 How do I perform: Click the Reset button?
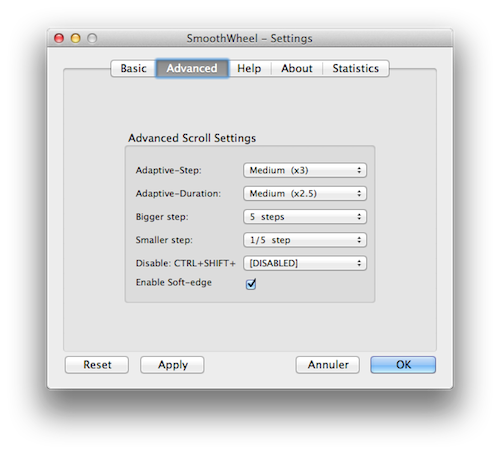pyautogui.click(x=97, y=365)
